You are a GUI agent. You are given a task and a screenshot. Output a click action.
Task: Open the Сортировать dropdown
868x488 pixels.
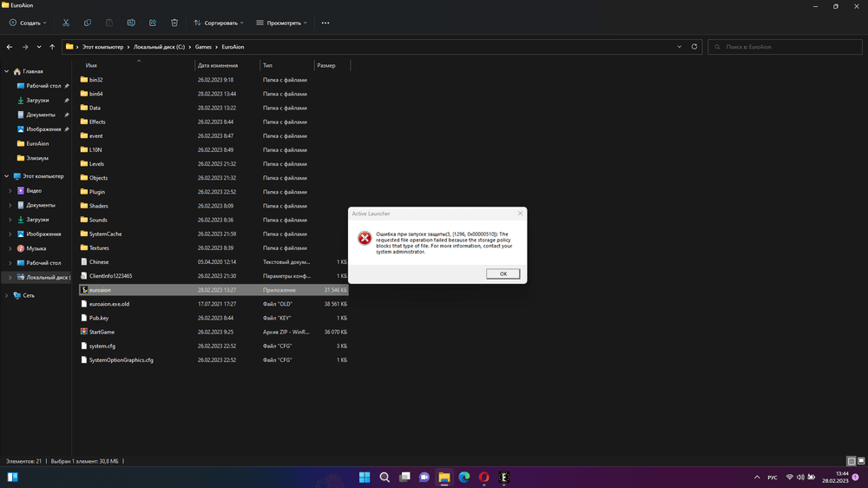click(218, 23)
